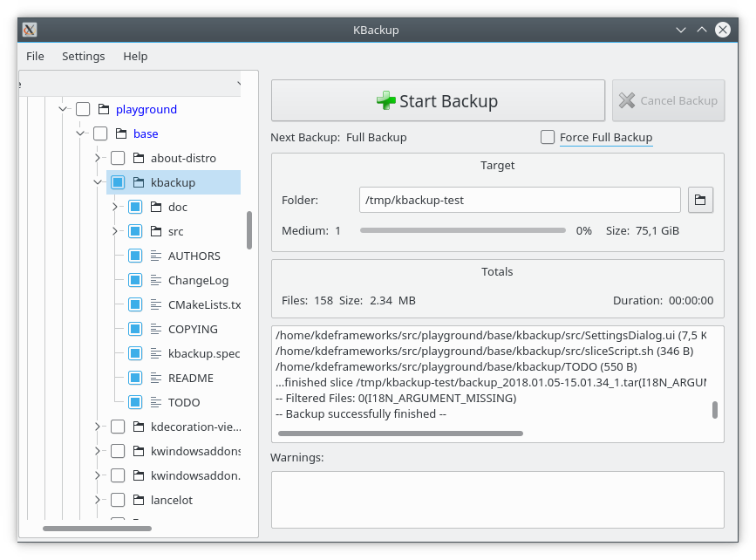Click the playground folder icon
This screenshot has height=560, width=756.
pyautogui.click(x=104, y=110)
